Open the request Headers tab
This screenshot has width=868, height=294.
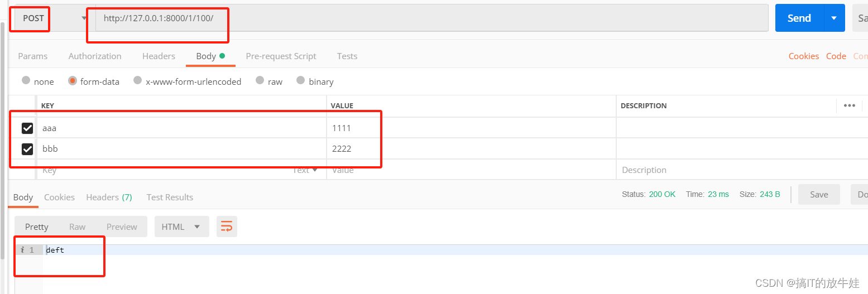[x=159, y=56]
